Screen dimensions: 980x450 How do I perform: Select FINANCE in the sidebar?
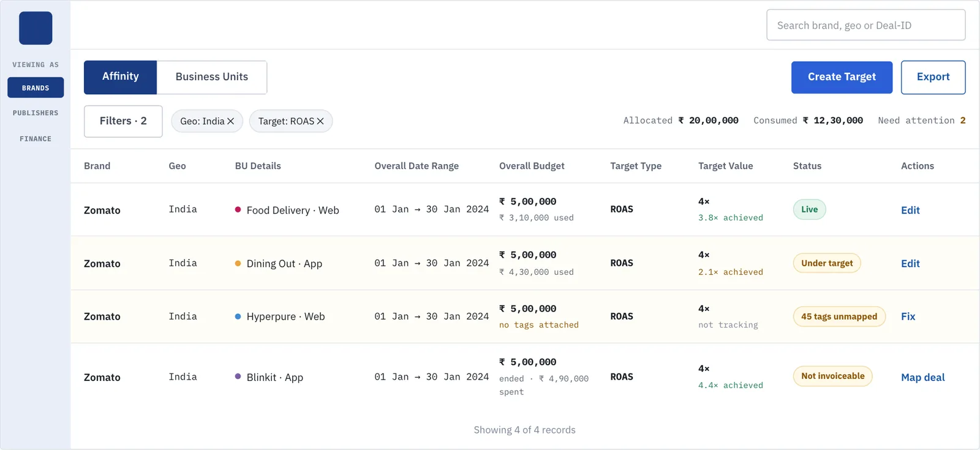[x=36, y=139]
